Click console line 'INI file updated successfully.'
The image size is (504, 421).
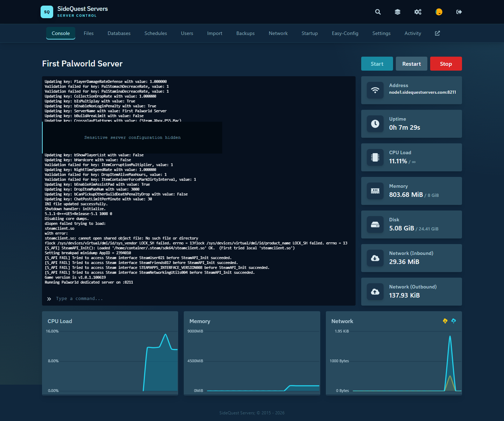pos(76,204)
